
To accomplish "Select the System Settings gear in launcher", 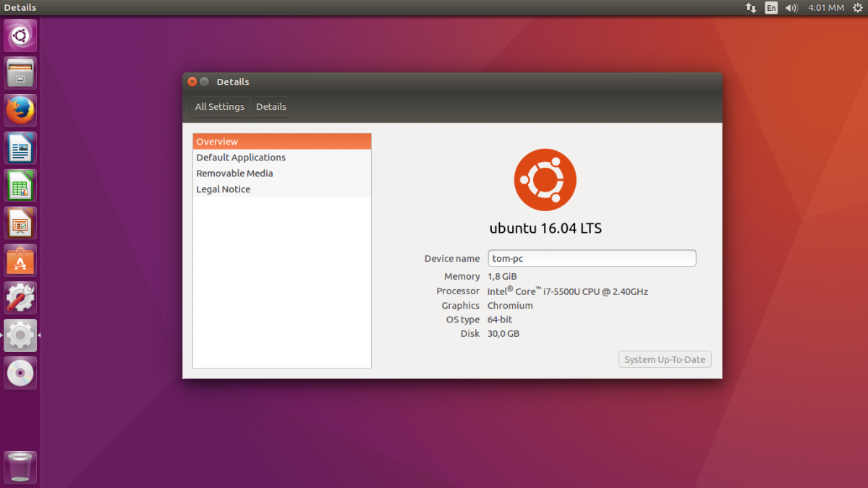I will [x=20, y=335].
